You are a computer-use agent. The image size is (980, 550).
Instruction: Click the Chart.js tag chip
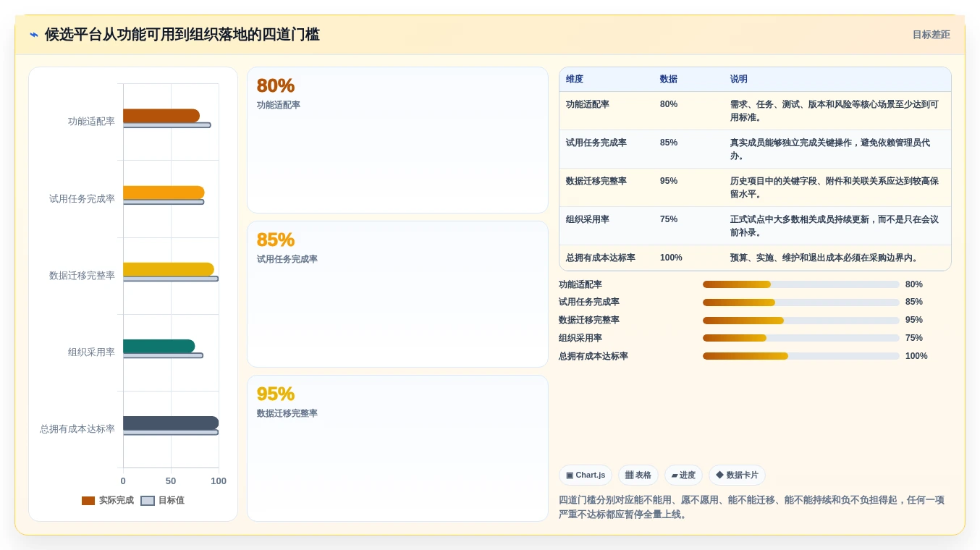point(586,475)
